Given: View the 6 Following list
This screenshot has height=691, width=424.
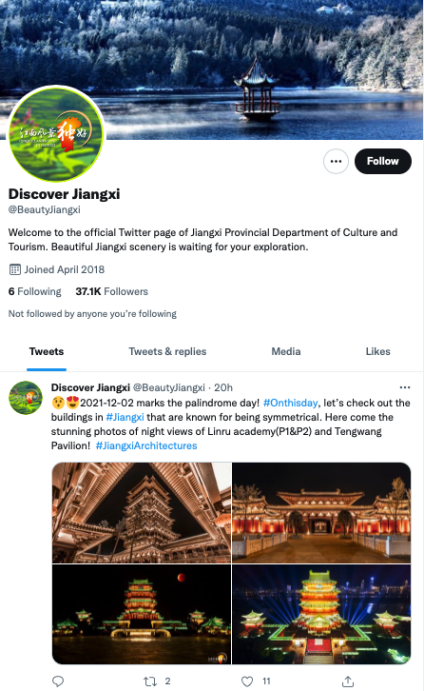Looking at the screenshot, I should click(x=35, y=291).
